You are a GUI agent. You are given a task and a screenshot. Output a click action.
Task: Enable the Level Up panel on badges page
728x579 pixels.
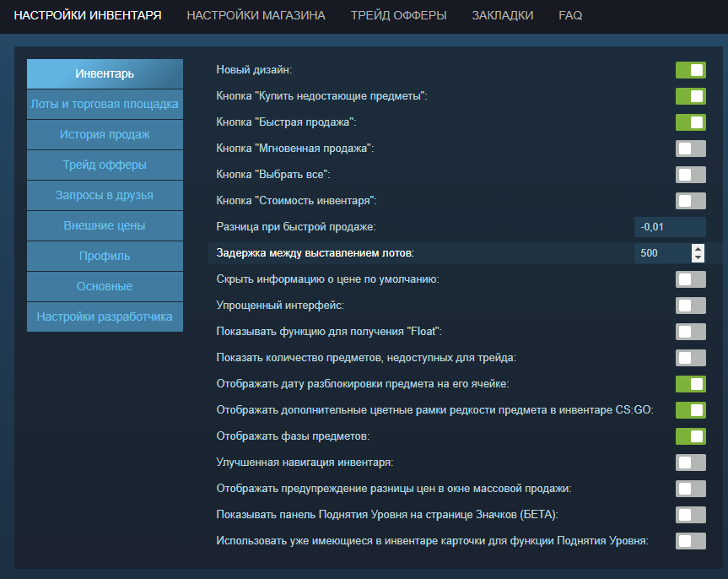click(x=691, y=515)
